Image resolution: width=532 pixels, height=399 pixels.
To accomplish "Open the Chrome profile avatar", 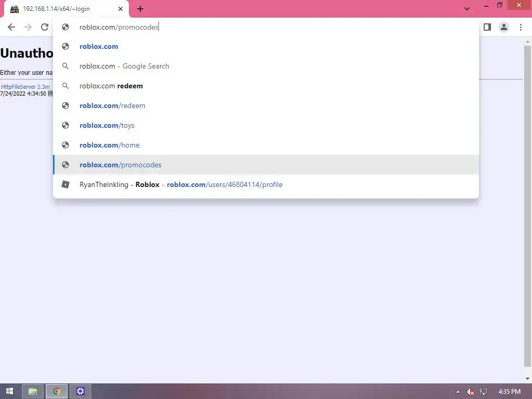I will click(504, 27).
